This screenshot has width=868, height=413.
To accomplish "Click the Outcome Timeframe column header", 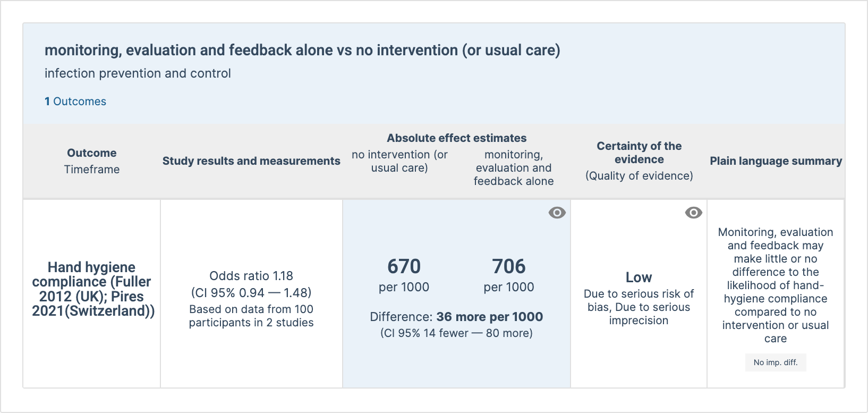I will [x=92, y=161].
